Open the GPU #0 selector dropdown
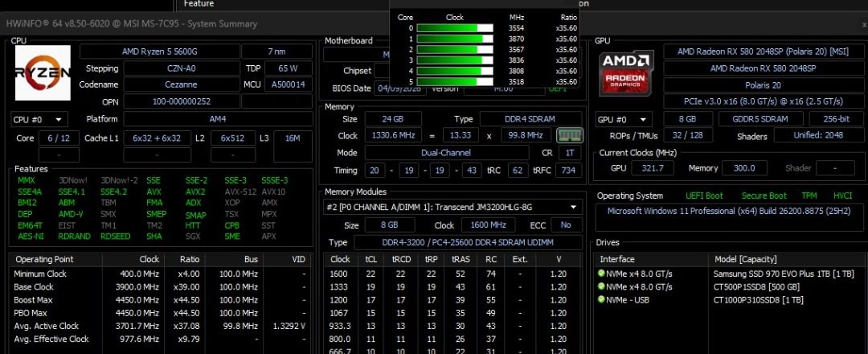868x354 pixels. [x=624, y=119]
